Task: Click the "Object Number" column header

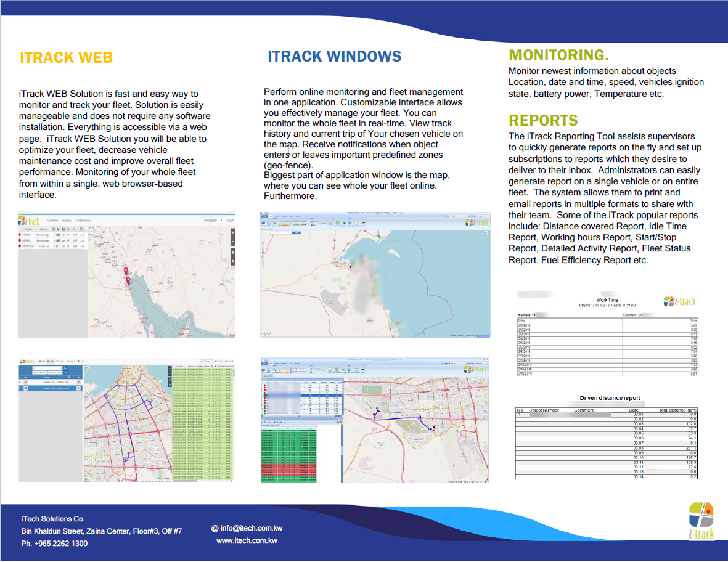Action: tap(544, 410)
